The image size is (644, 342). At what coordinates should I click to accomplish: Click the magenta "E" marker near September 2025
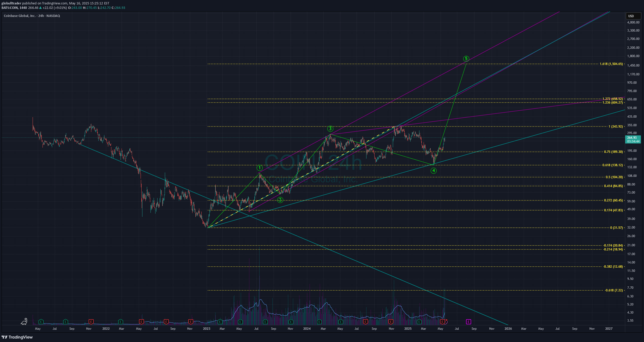468,322
